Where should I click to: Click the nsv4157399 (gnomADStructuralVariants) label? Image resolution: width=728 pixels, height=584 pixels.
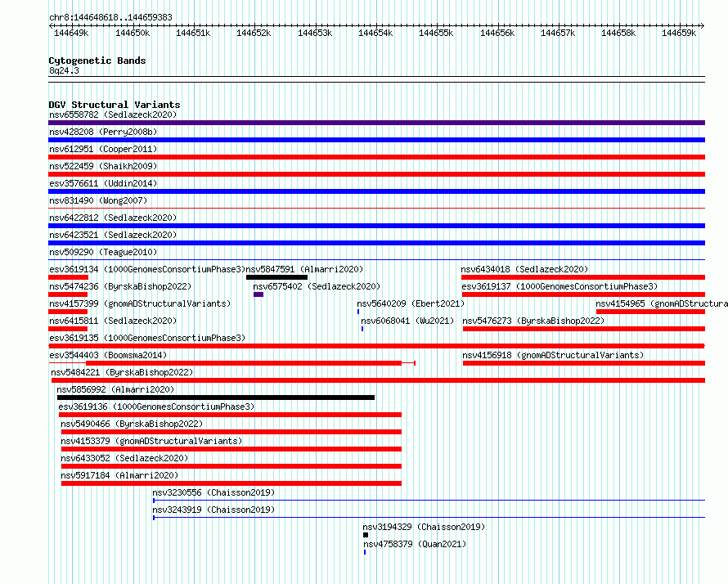[140, 303]
